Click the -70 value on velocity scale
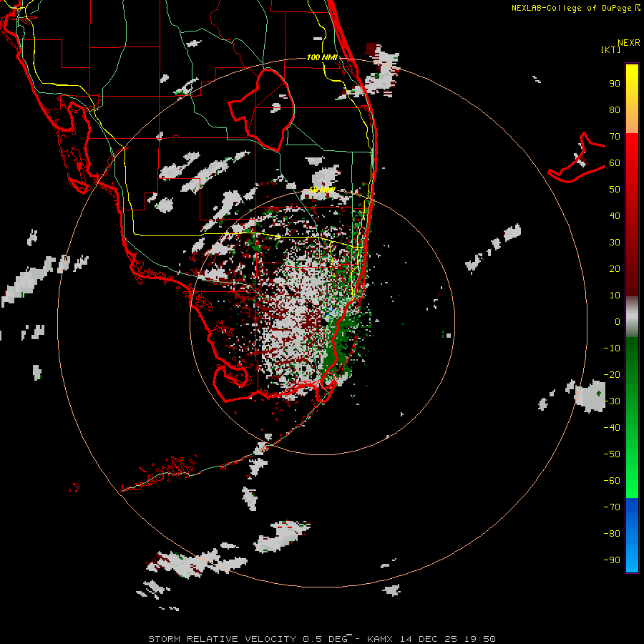Screen dimensions: 644x644 [612, 507]
